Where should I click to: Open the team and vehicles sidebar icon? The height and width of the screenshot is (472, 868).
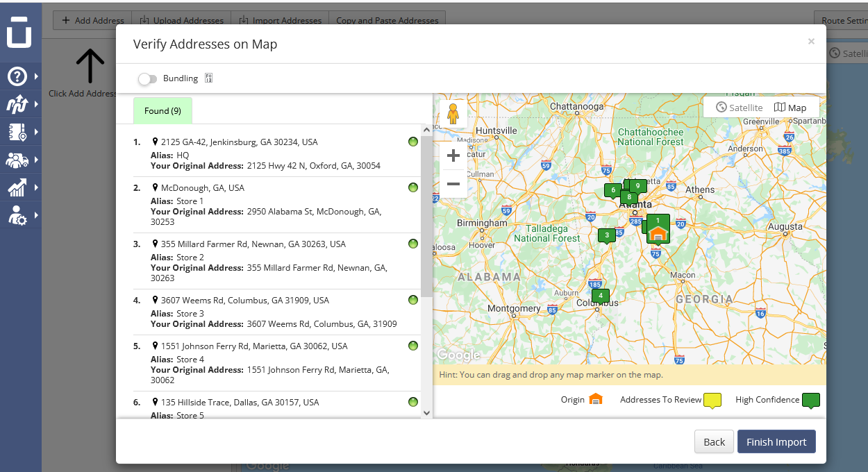point(17,160)
